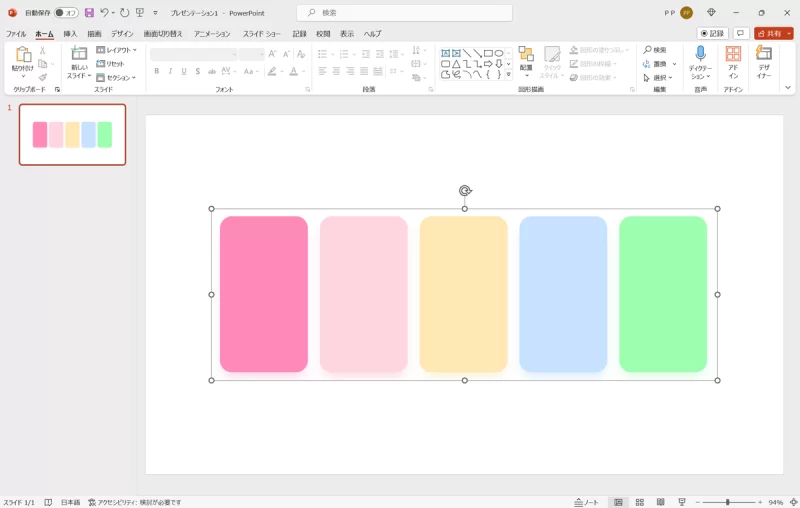The height and width of the screenshot is (508, 800).
Task: Toggle left text alignment
Action: coord(322,71)
